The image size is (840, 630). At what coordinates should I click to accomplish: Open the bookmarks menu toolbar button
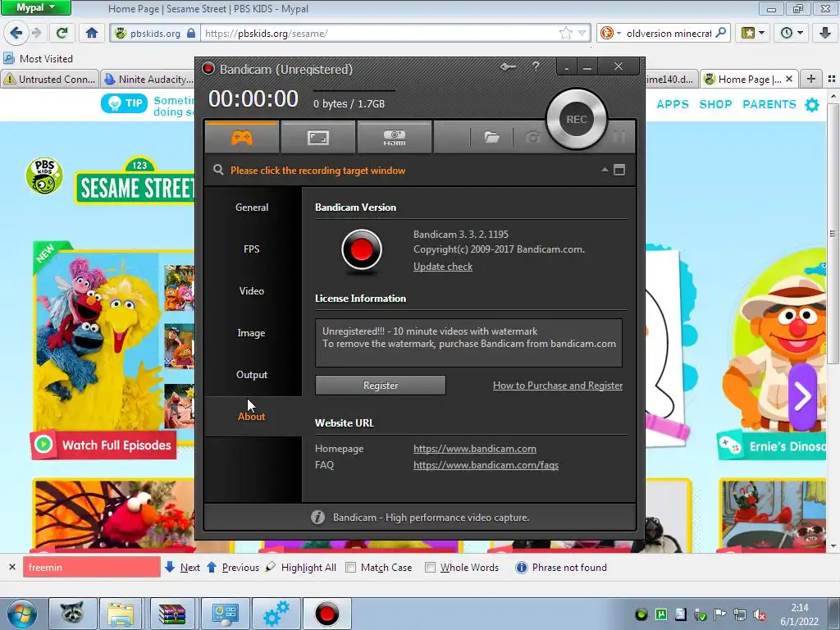click(x=753, y=33)
